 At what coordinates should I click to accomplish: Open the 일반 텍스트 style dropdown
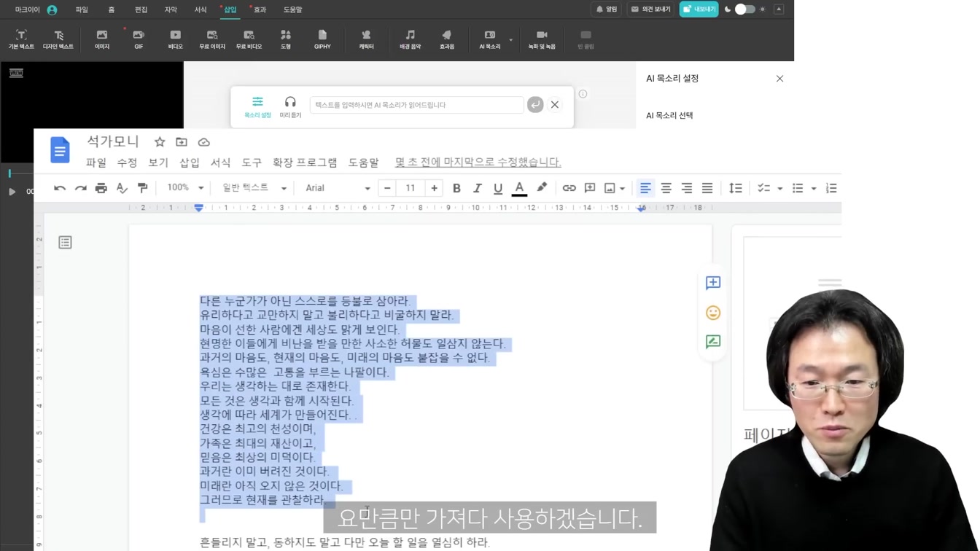(x=254, y=188)
